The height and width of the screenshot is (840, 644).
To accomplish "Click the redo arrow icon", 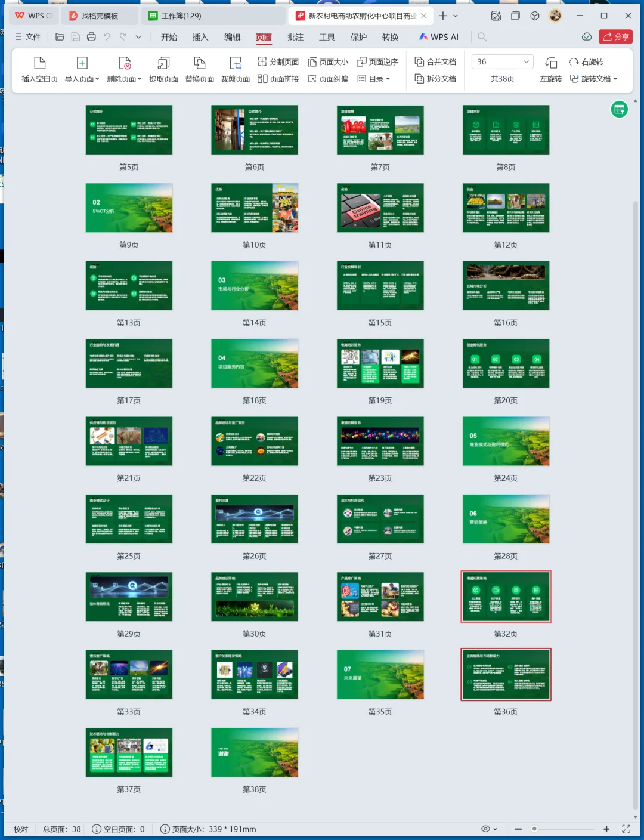I will click(x=123, y=37).
